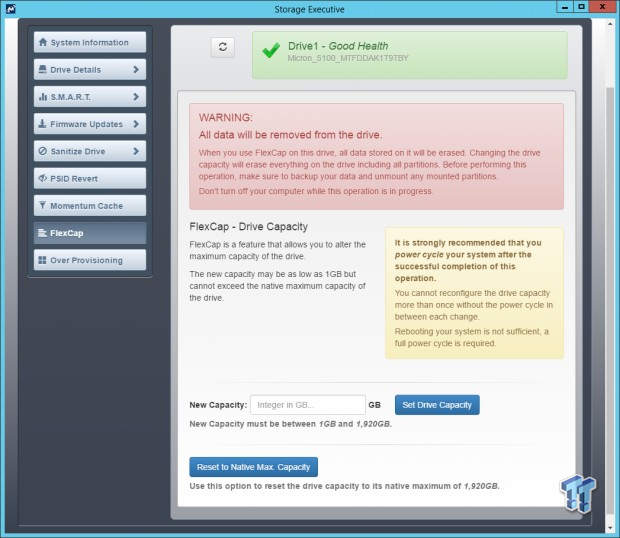Close the Storage Executive window
The width and height of the screenshot is (620, 538).
603,7
